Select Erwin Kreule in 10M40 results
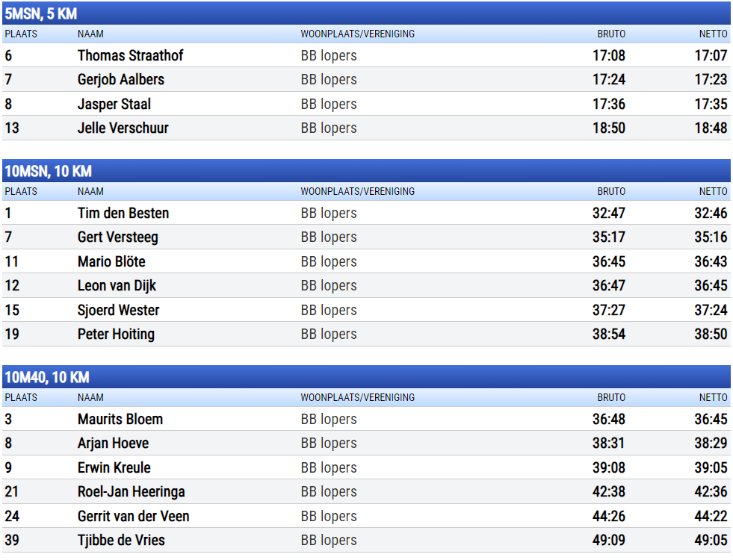The height and width of the screenshot is (560, 733). (114, 467)
